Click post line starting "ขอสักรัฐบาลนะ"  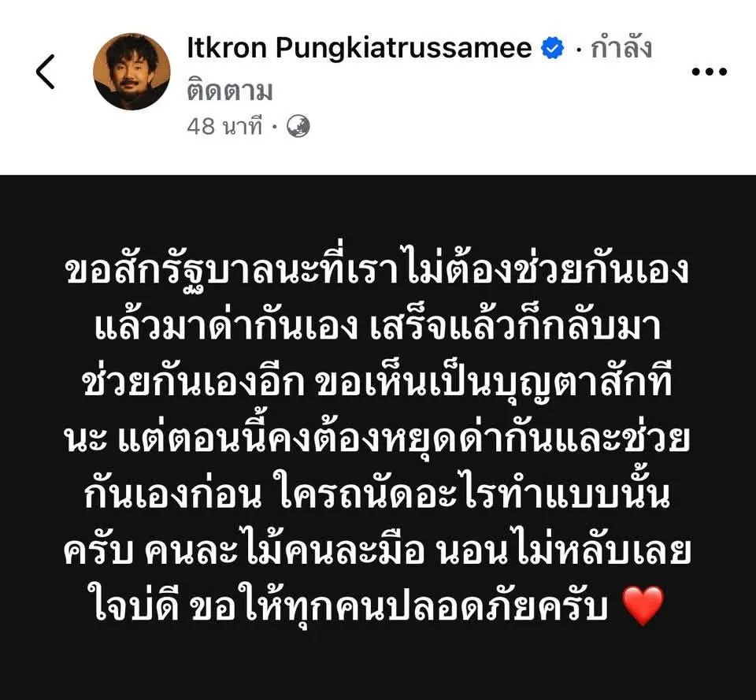pyautogui.click(x=377, y=271)
